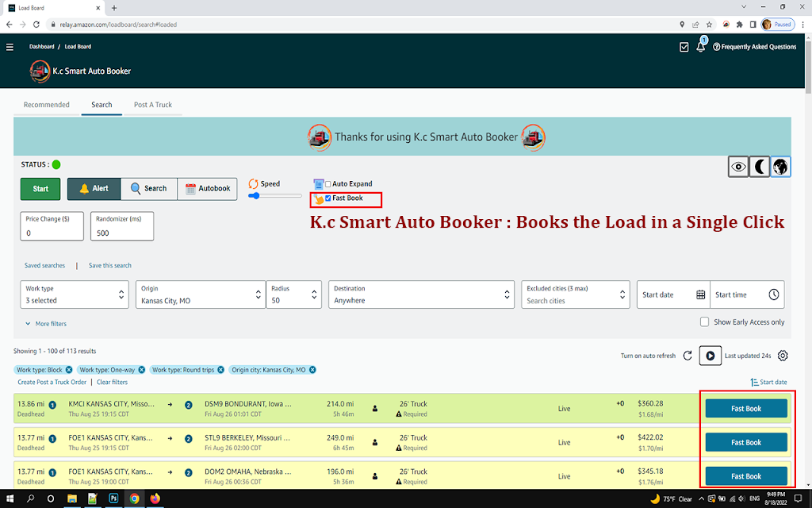The height and width of the screenshot is (508, 812).
Task: Select the Search mode button
Action: (x=148, y=189)
